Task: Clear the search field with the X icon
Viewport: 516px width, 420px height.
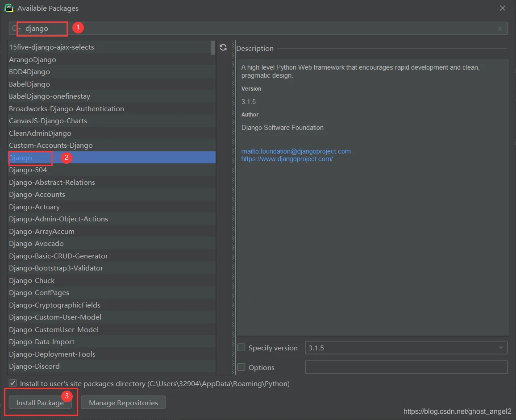Action: [x=500, y=29]
